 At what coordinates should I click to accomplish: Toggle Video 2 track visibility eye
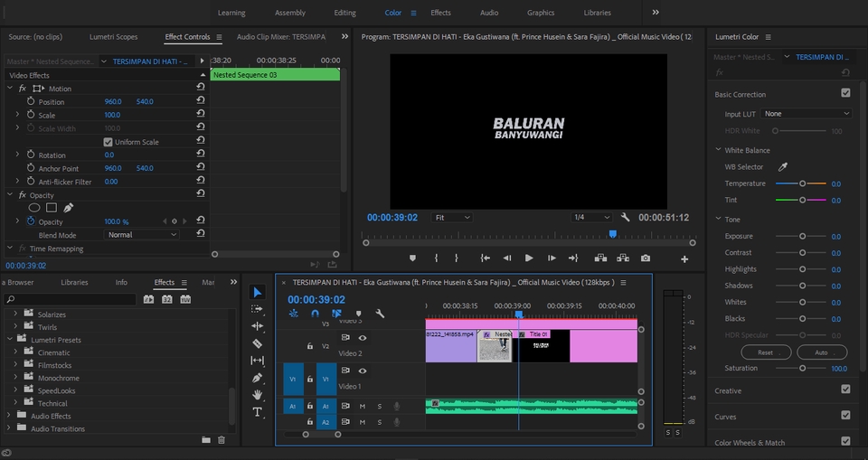pos(363,338)
